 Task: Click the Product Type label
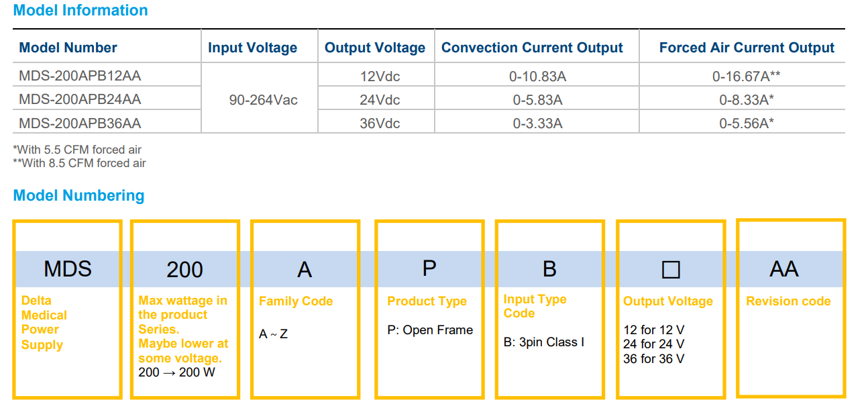(x=427, y=301)
